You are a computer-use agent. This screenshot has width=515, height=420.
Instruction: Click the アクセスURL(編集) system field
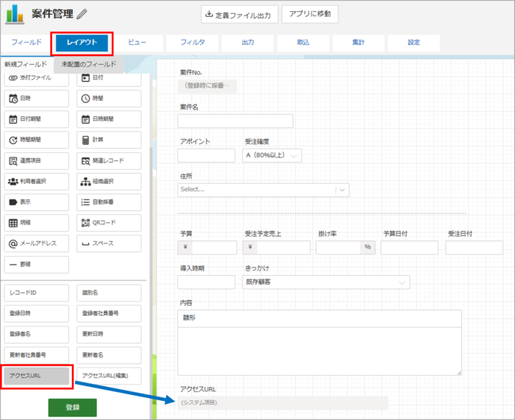coord(109,376)
